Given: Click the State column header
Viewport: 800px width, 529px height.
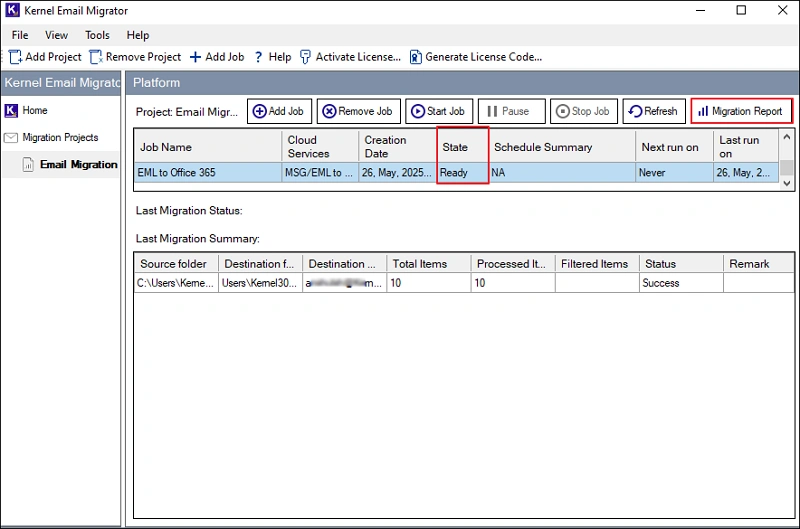Looking at the screenshot, I should 463,147.
